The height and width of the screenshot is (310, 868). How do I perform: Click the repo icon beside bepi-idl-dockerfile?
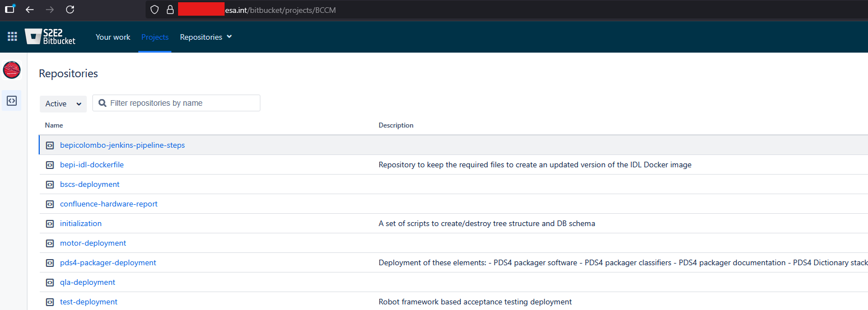click(50, 165)
